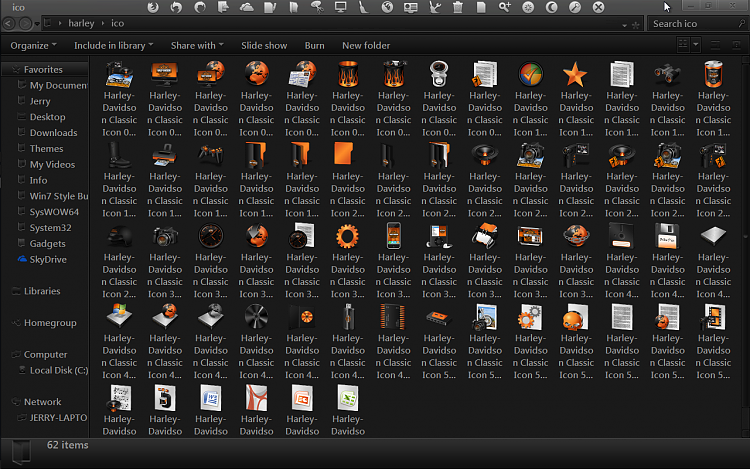Go back with the Back button
Screen dimensions: 750x469
[9, 23]
